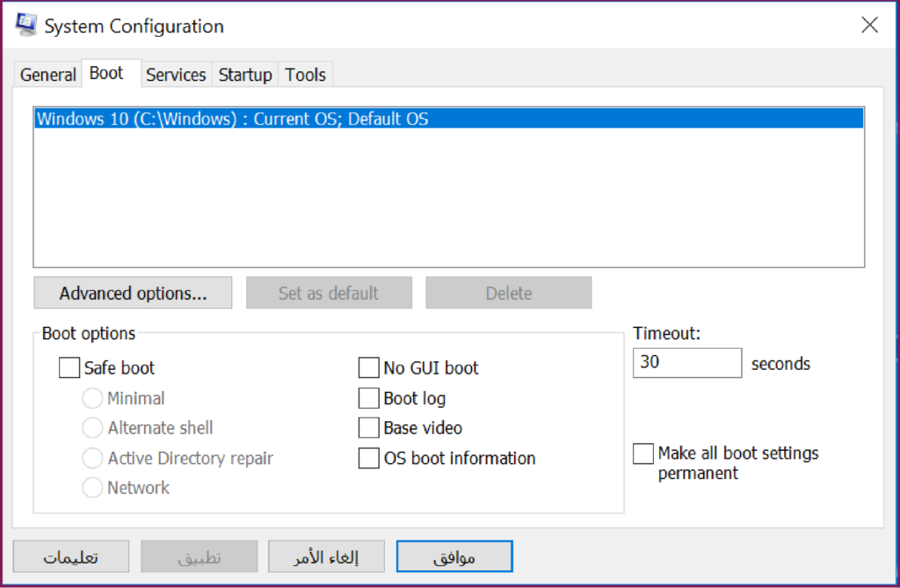Toggle OS boot information checkbox
This screenshot has height=588, width=900.
[368, 458]
